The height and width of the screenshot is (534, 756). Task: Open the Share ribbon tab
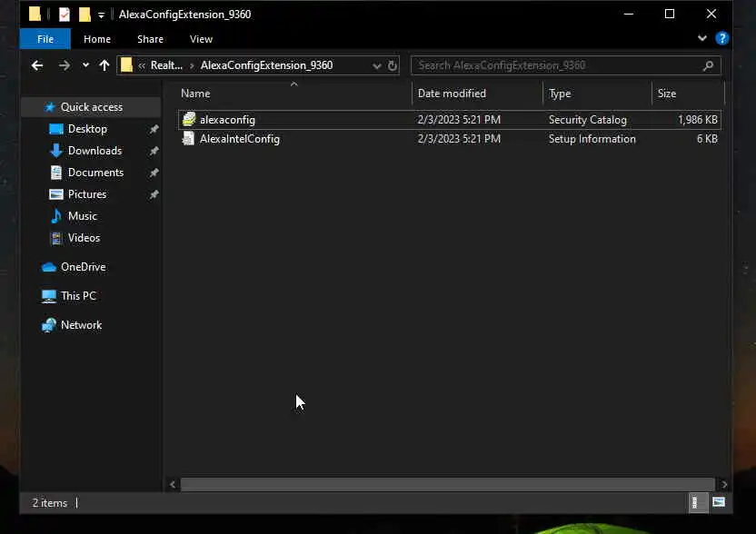click(150, 39)
